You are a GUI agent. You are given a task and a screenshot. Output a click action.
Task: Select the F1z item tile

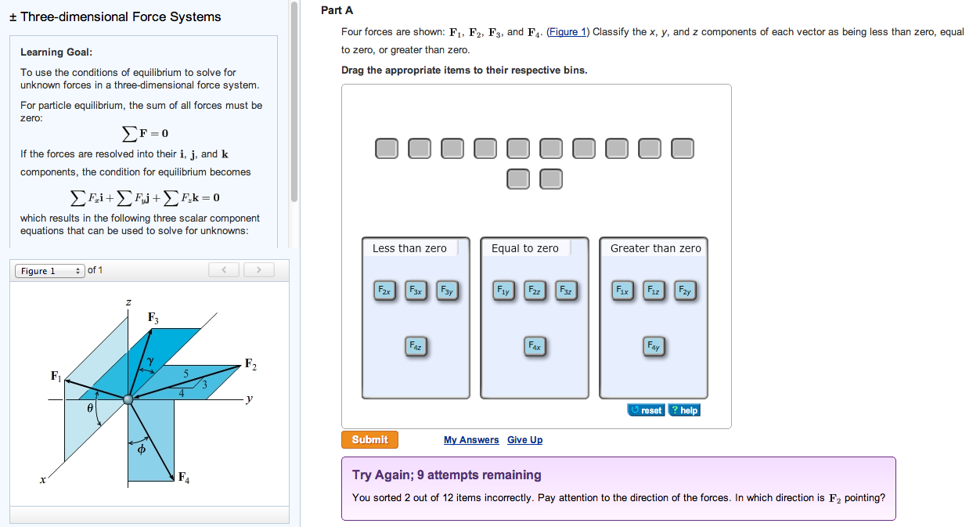tap(653, 290)
